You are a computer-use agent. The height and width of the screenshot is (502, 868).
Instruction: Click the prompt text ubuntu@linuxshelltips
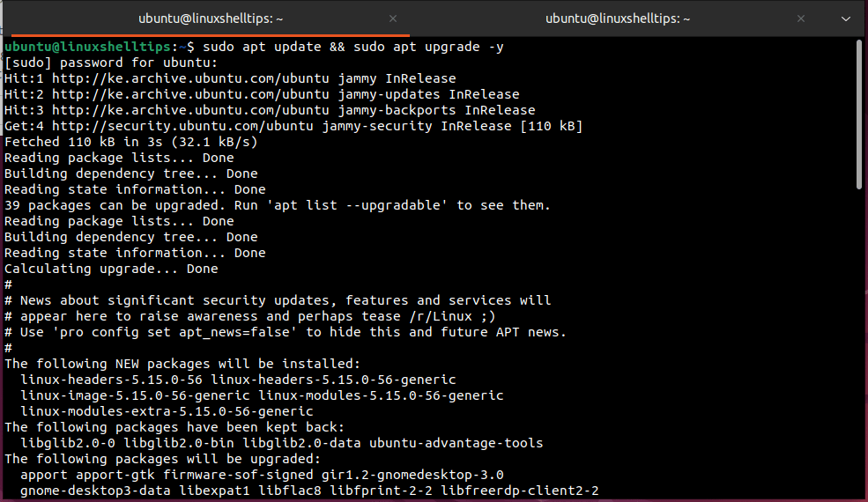point(87,47)
